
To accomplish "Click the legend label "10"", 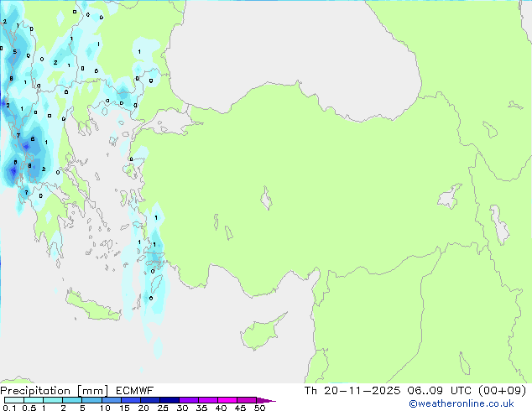I will (x=105, y=408).
